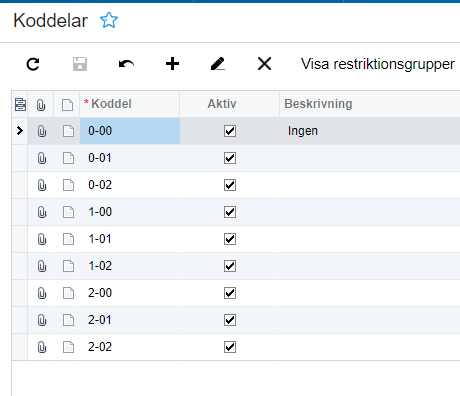Open note for row 2-02

68,347
